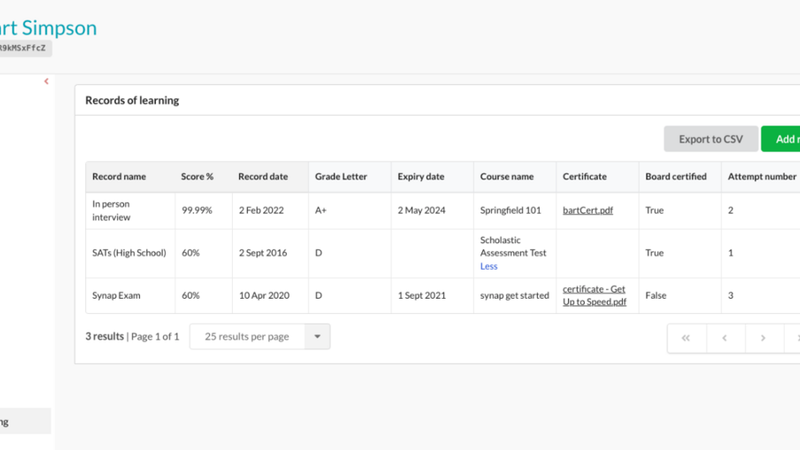The height and width of the screenshot is (450, 800).
Task: Sort by Record date column header
Action: pos(263,177)
